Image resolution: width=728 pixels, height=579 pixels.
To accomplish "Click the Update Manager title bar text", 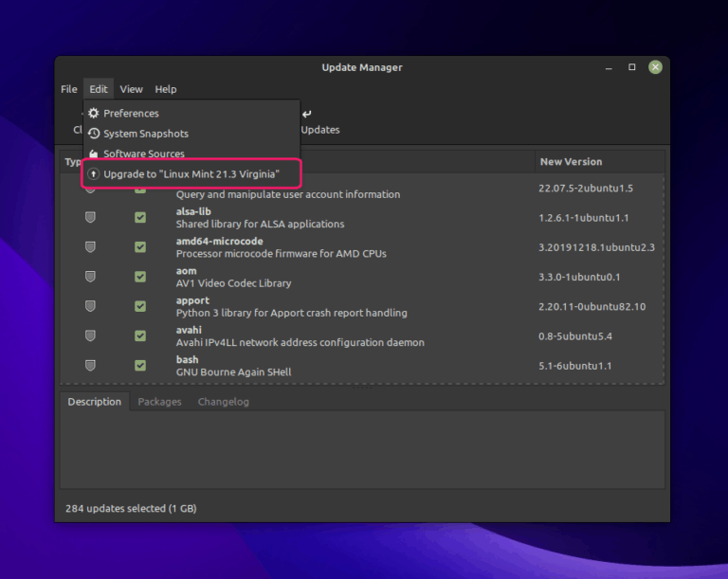I will point(362,68).
